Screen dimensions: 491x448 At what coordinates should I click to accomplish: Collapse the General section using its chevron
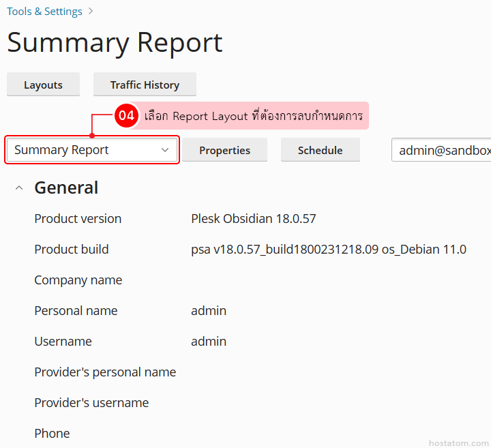point(20,188)
